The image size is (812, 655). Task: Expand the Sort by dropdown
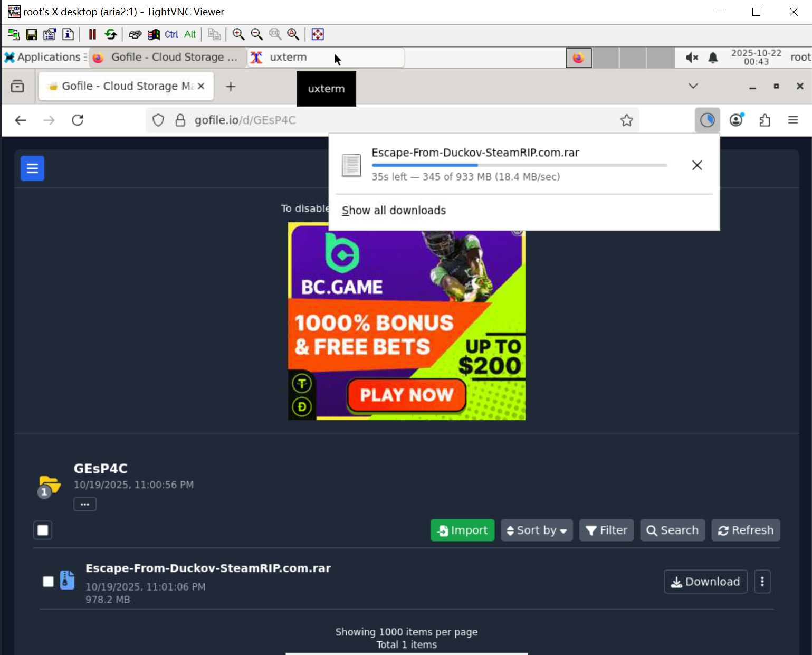(536, 530)
